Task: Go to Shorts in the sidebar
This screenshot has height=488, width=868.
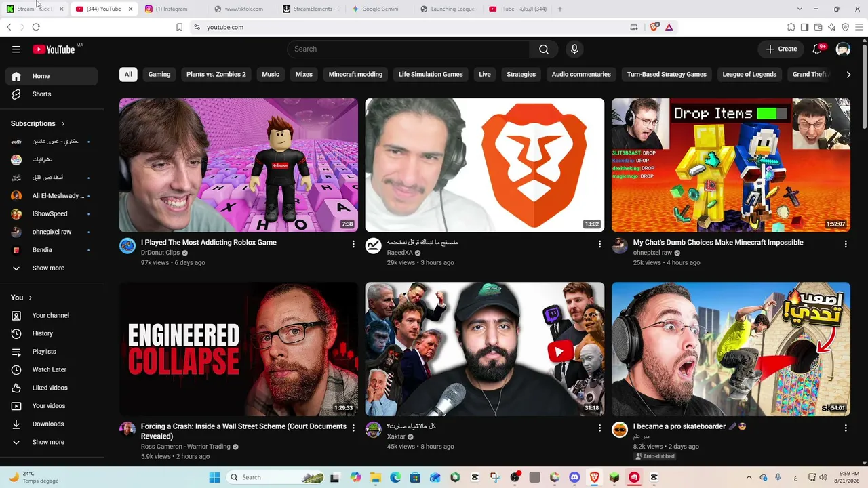Action: click(x=51, y=94)
